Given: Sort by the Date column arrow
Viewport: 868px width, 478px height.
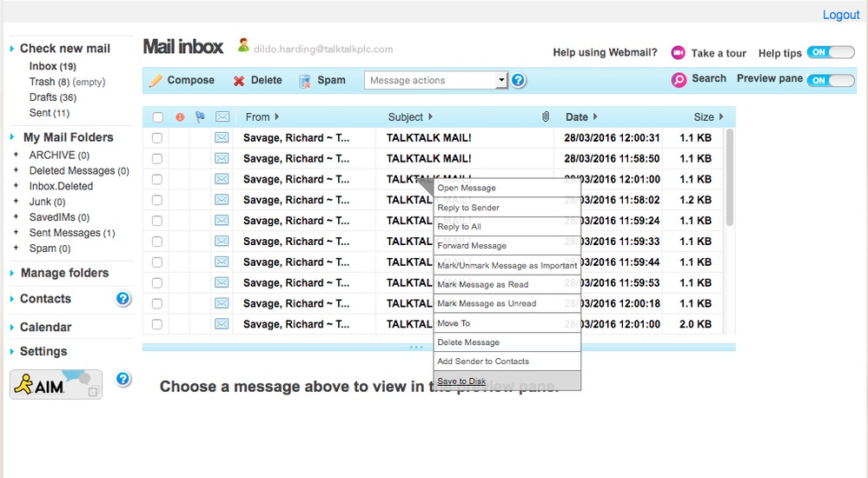Looking at the screenshot, I should (x=595, y=116).
